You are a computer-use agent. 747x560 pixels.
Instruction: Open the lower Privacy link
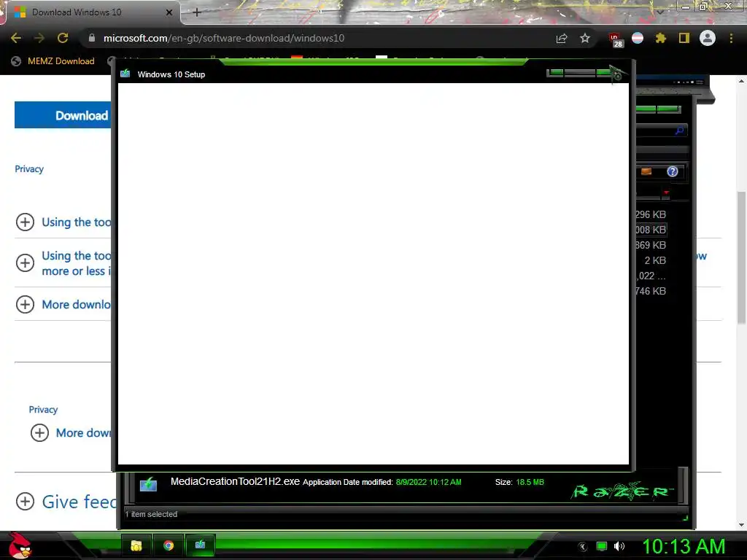[x=43, y=410]
